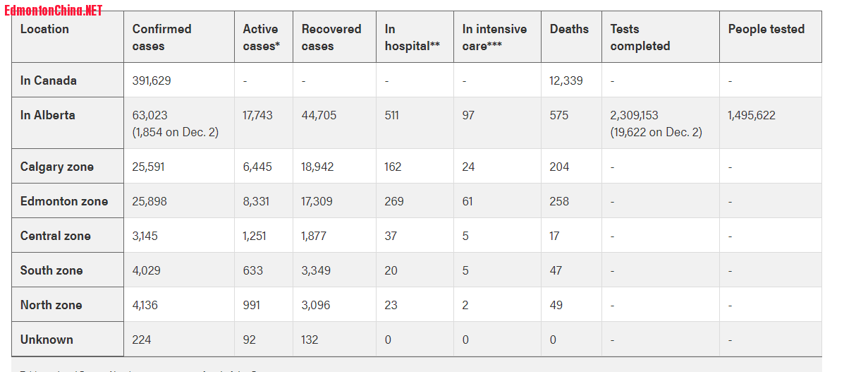
Task: Click Alberta people tested value 1,495,622
Action: (x=752, y=115)
